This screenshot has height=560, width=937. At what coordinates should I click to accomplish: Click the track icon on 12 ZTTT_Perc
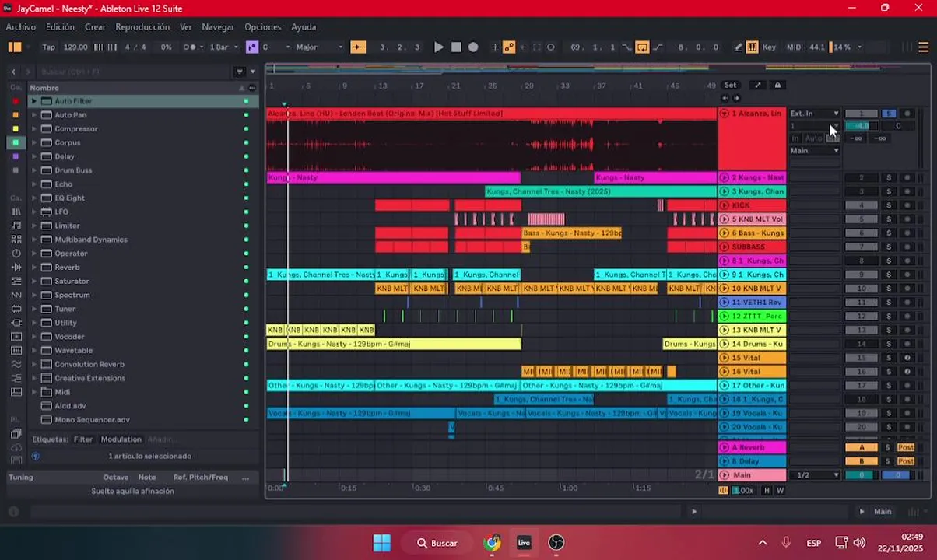[x=724, y=317]
